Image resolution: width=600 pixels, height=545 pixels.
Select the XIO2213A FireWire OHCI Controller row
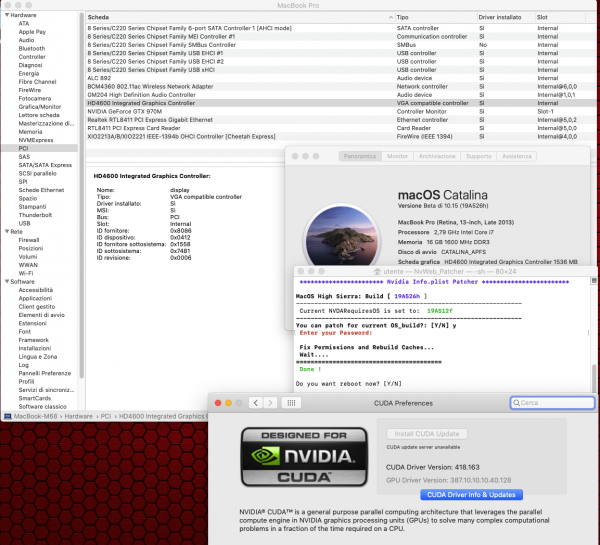tap(341, 137)
